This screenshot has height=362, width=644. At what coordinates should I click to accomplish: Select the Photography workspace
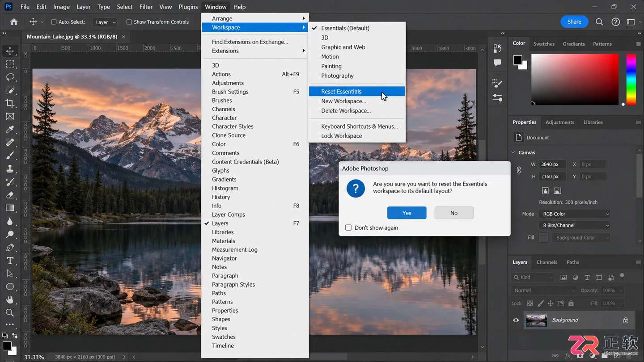pos(337,76)
